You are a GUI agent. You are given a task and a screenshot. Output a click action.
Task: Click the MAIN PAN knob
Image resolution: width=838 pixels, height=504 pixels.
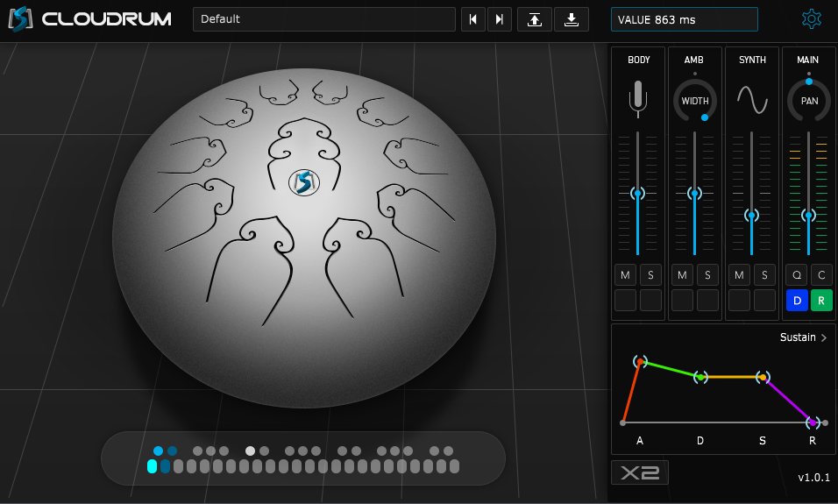(809, 101)
